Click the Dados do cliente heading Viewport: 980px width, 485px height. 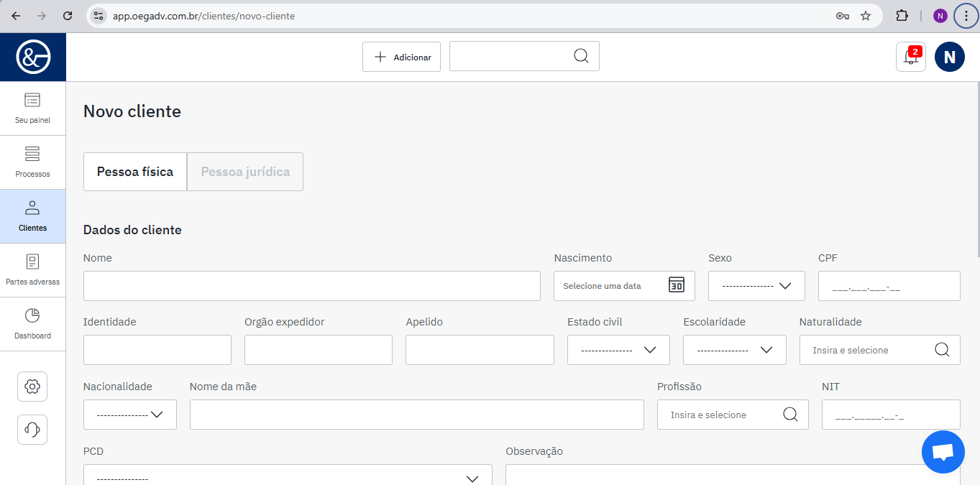click(132, 230)
